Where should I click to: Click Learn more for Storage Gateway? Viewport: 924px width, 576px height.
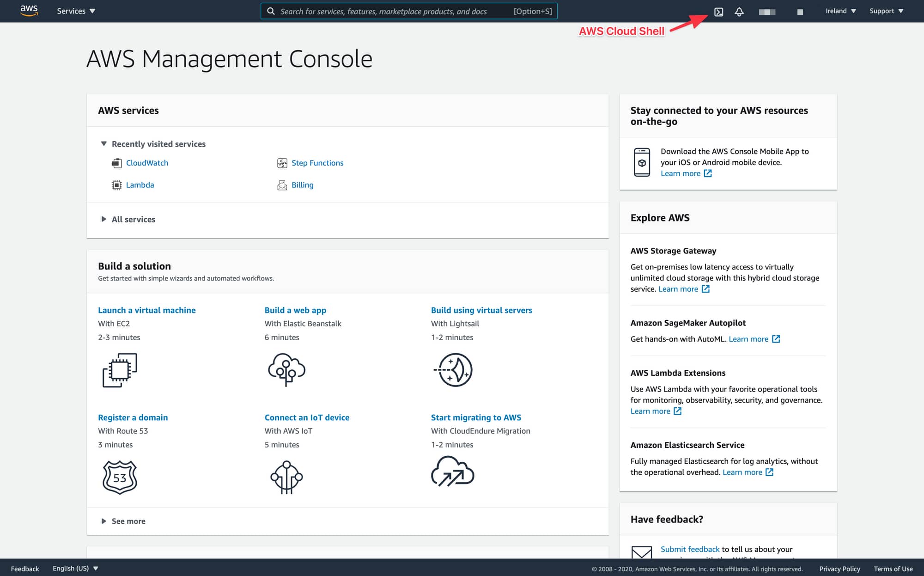[x=678, y=289]
